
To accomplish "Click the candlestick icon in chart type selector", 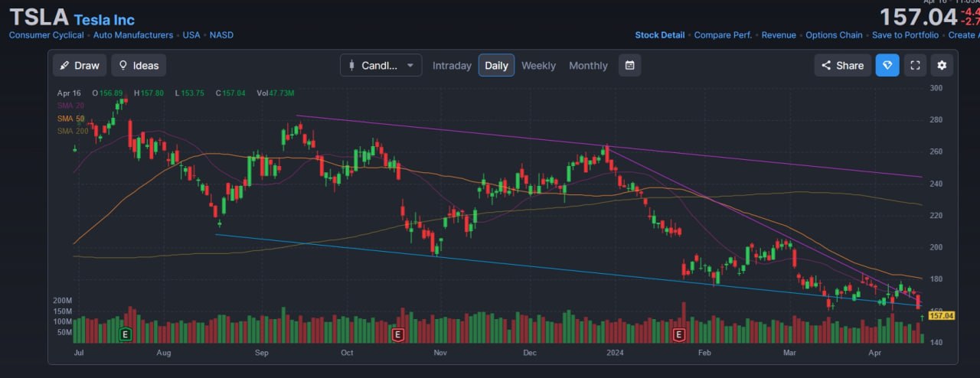I will click(x=352, y=65).
